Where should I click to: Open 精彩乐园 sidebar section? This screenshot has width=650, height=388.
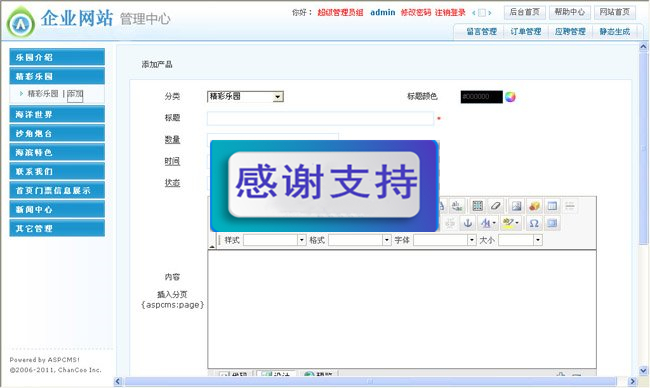click(57, 76)
